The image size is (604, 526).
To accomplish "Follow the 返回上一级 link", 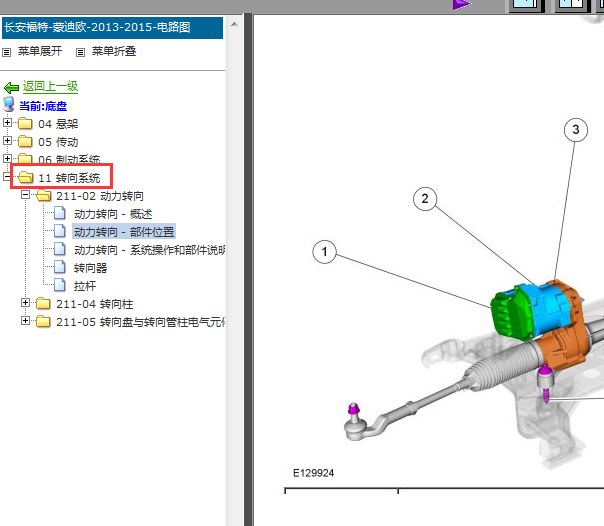I will 50,87.
